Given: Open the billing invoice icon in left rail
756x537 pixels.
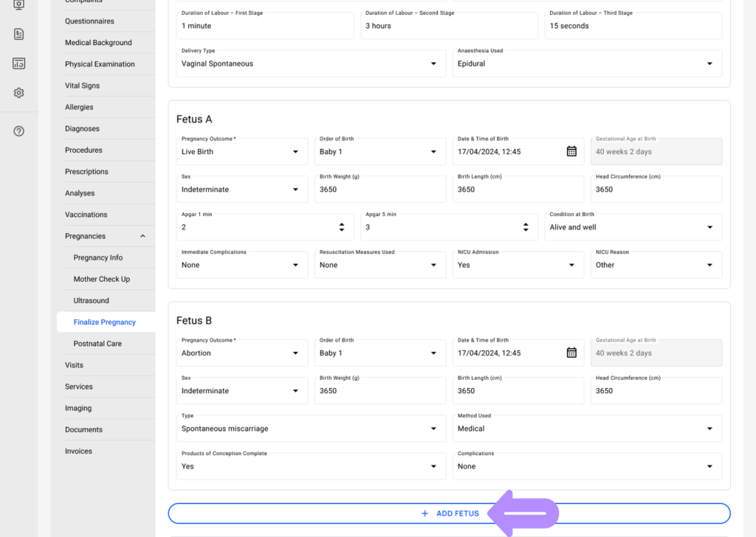Looking at the screenshot, I should point(19,34).
